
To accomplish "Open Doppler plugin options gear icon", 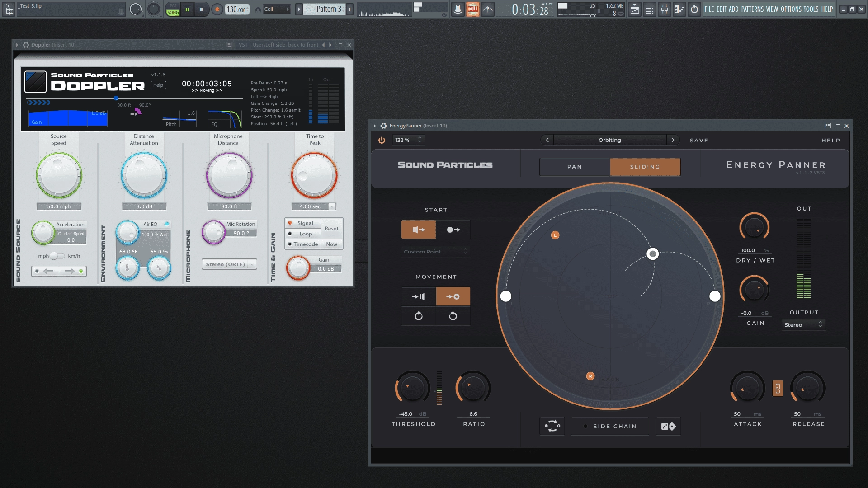I will coord(26,45).
